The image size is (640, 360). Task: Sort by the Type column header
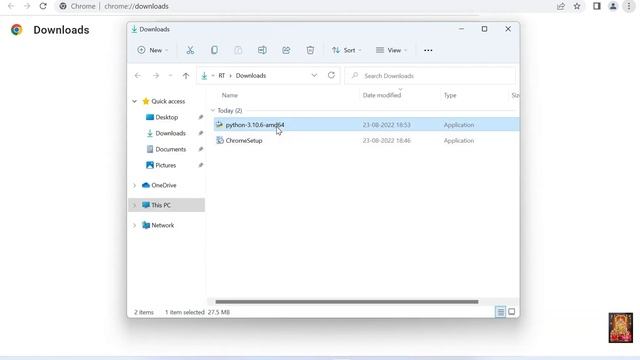(x=450, y=95)
